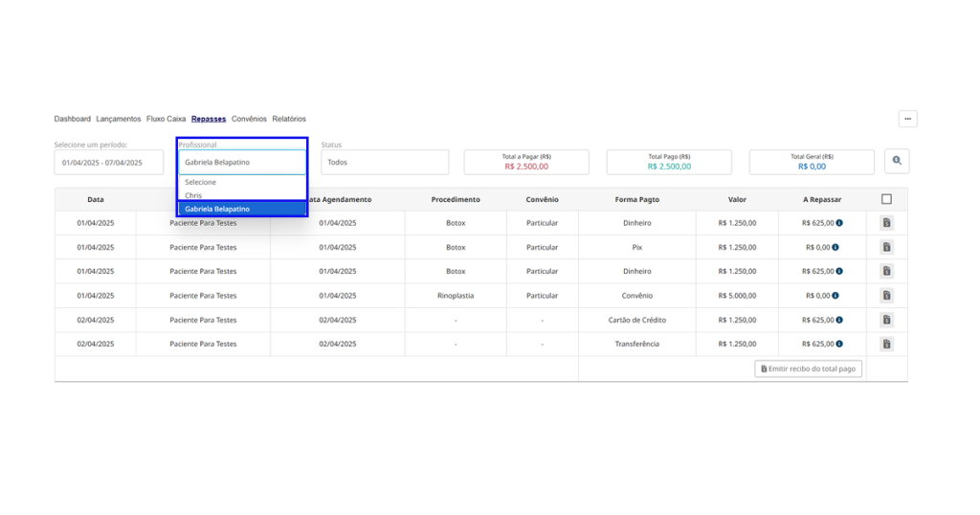Click the Agendamento column header
Viewport: 980px width, 515px height.
pyautogui.click(x=341, y=199)
